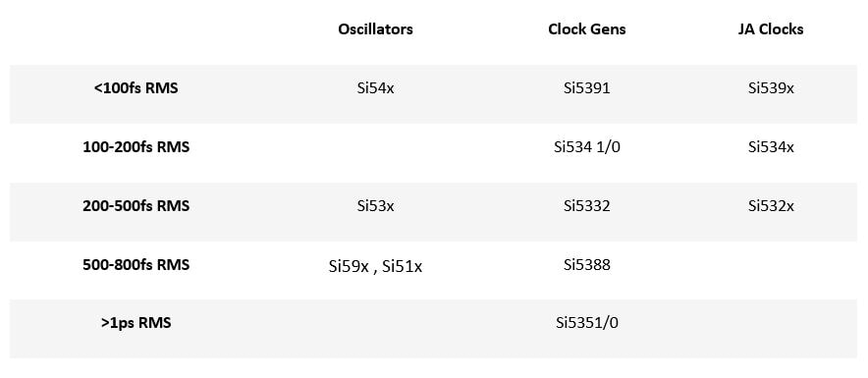
Task: Select the 100-200fs RMS row label
Action: pyautogui.click(x=136, y=147)
